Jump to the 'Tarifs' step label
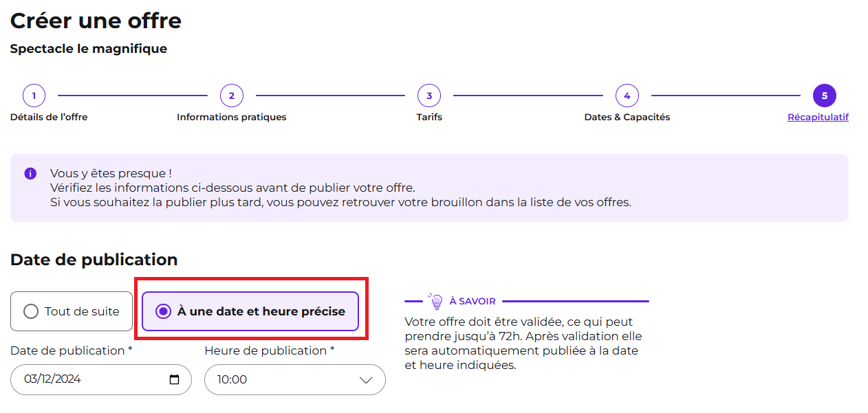This screenshot has height=413, width=868. tap(429, 117)
